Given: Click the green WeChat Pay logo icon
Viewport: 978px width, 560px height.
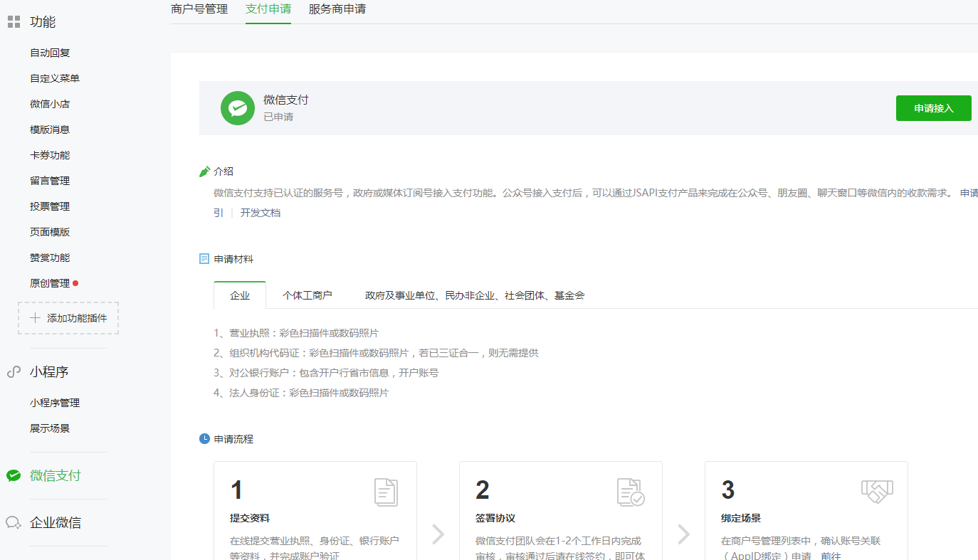Looking at the screenshot, I should click(x=238, y=108).
